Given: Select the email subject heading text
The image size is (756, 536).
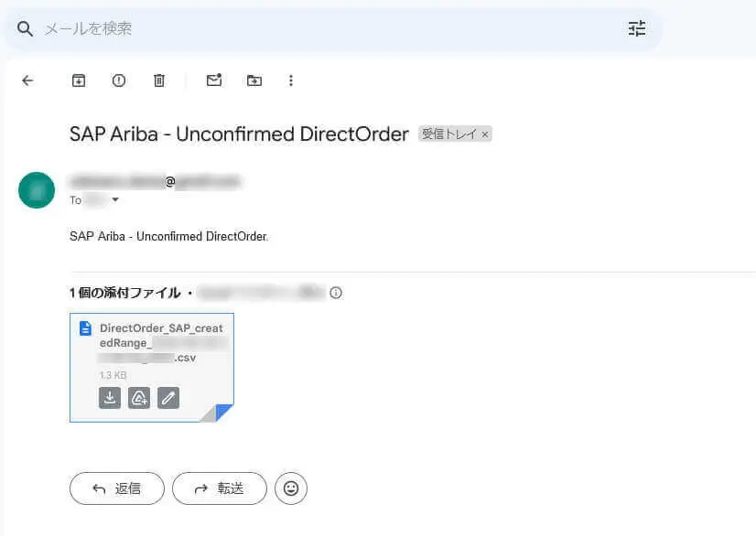Looking at the screenshot, I should tap(239, 134).
